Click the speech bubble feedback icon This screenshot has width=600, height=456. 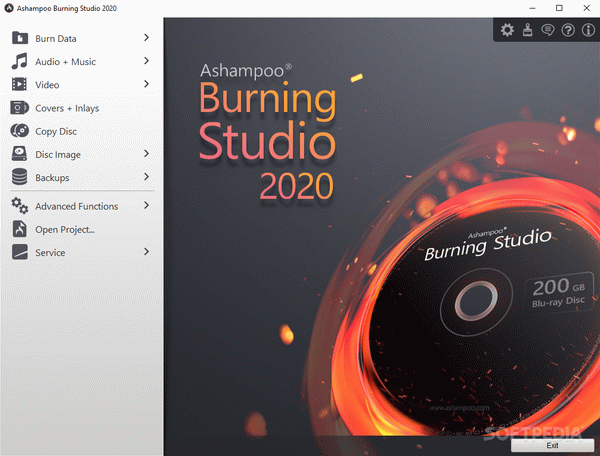(548, 30)
